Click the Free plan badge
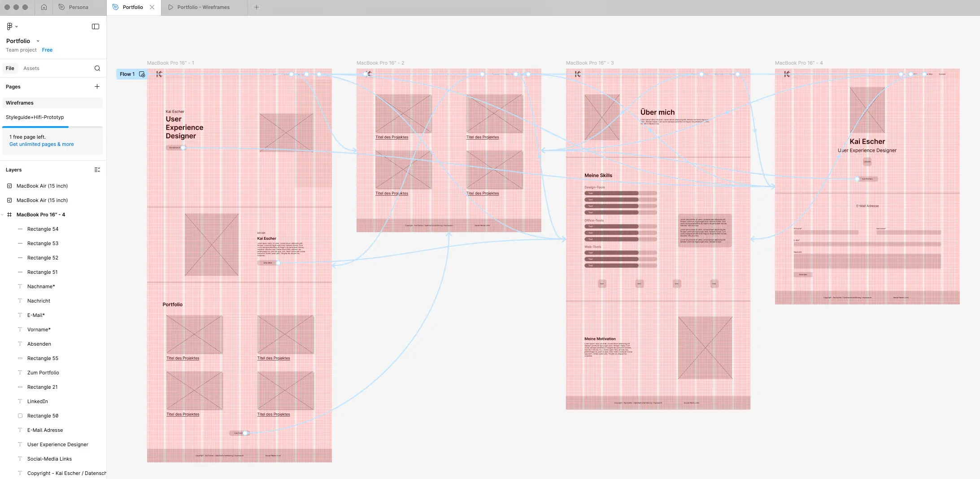This screenshot has height=479, width=980. click(x=47, y=50)
